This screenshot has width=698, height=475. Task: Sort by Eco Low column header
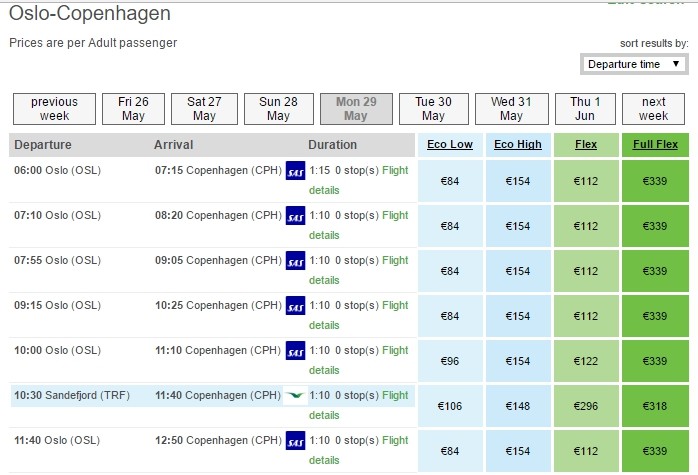[450, 145]
